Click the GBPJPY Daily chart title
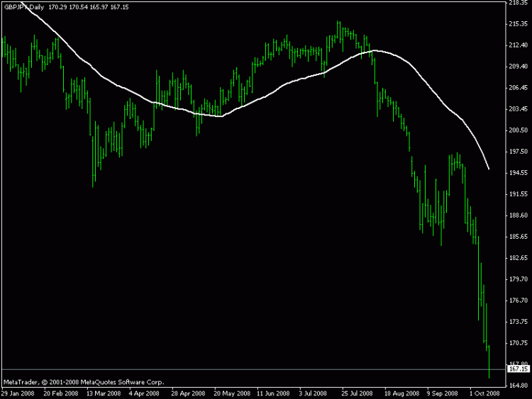 point(24,7)
